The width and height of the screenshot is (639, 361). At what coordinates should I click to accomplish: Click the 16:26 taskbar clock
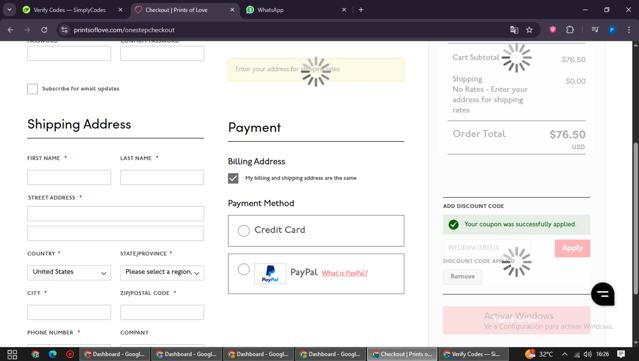603,354
